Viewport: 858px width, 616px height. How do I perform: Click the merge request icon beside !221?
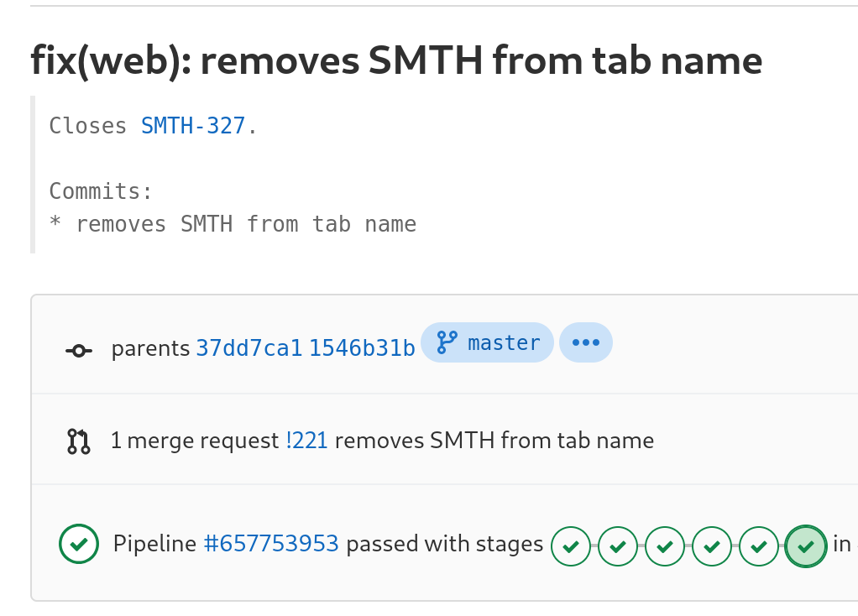(x=78, y=440)
